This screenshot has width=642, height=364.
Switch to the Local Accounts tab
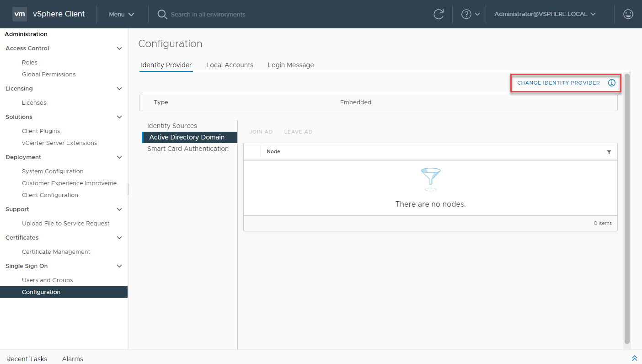230,65
